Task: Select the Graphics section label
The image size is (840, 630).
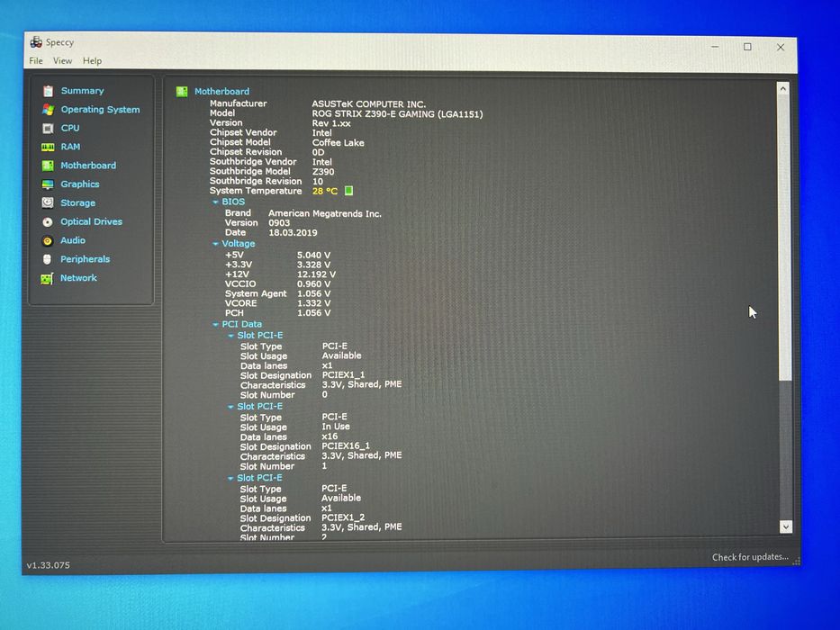Action: click(80, 184)
